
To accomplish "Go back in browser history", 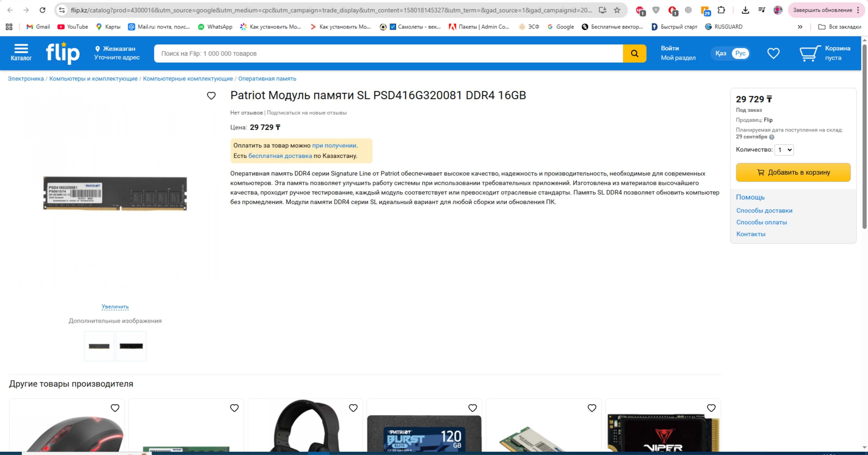I will (10, 10).
